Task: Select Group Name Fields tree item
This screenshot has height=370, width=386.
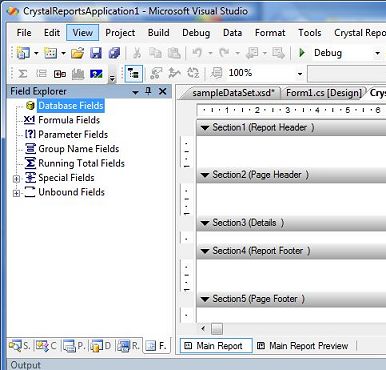Action: click(x=79, y=149)
